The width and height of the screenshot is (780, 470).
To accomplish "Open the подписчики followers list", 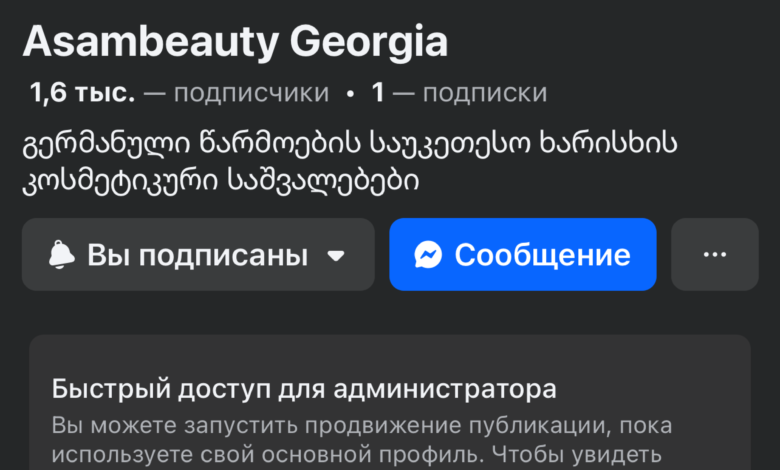I will pyautogui.click(x=251, y=94).
